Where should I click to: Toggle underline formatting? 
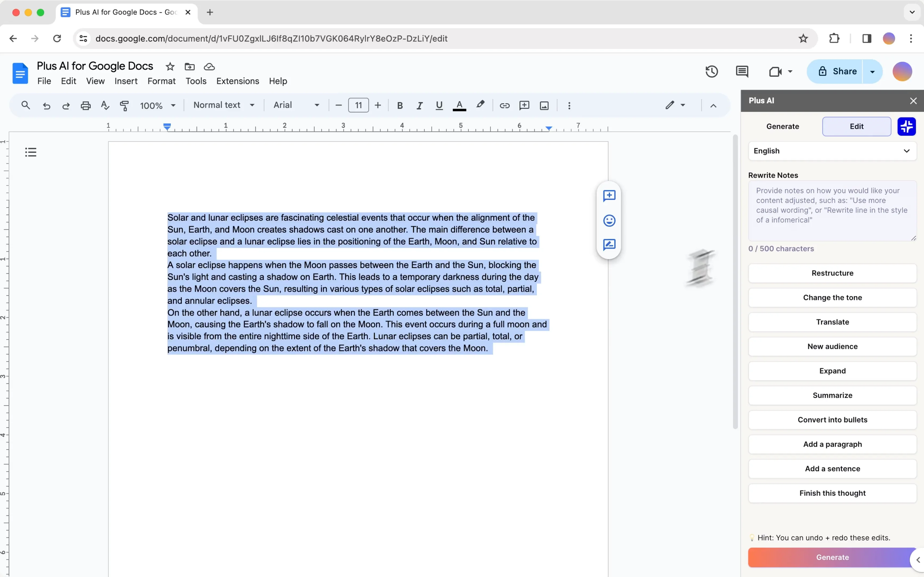point(439,105)
